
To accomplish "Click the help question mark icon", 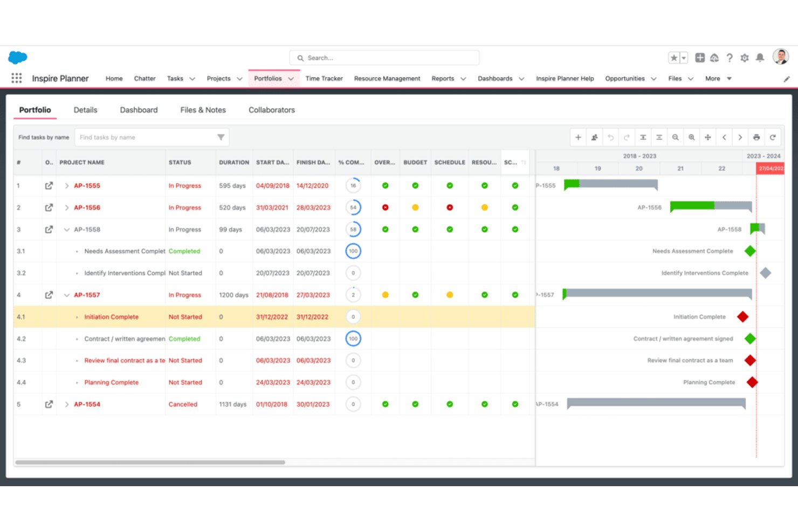I will [730, 58].
